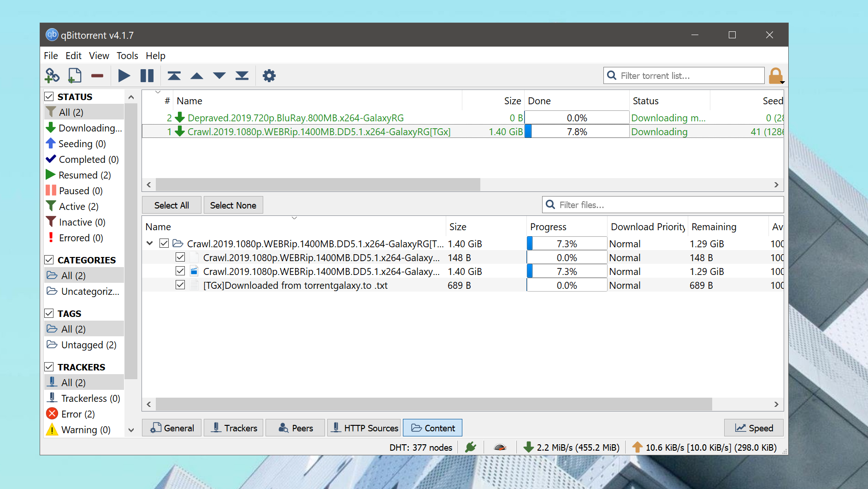This screenshot has height=489, width=868.
Task: Open the Edit menu
Action: tap(73, 56)
